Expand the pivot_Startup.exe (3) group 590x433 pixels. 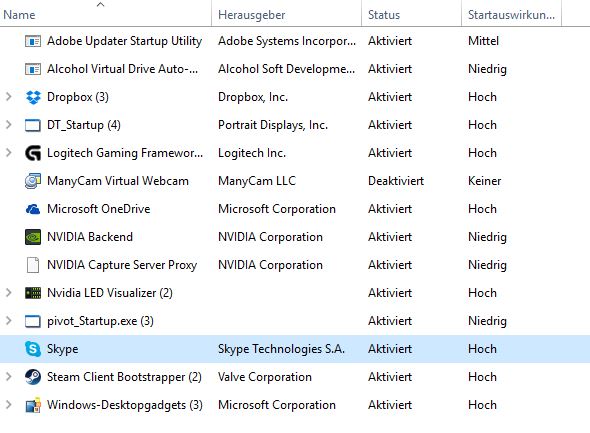pos(9,321)
